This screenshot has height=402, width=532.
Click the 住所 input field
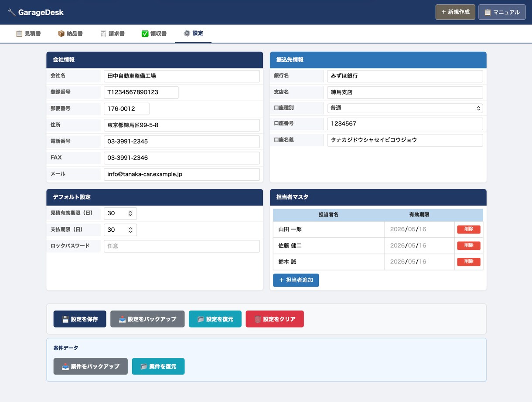tap(182, 125)
